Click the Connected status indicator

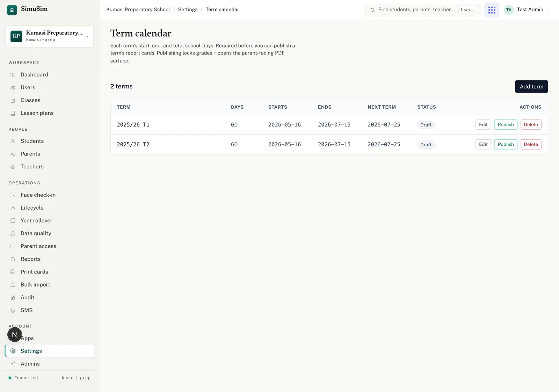click(x=23, y=378)
